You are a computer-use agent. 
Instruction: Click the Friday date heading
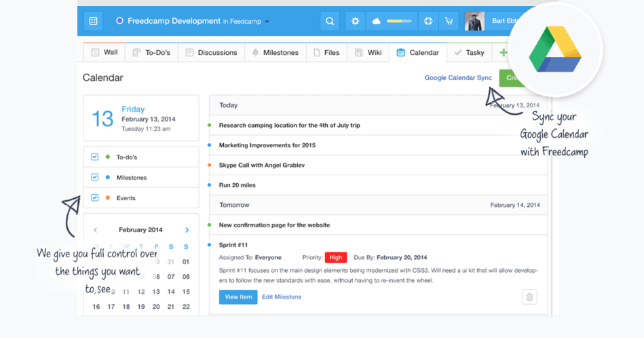133,109
